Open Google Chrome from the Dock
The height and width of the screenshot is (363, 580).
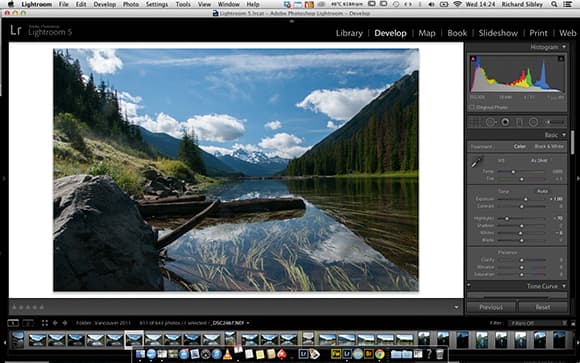(380, 354)
